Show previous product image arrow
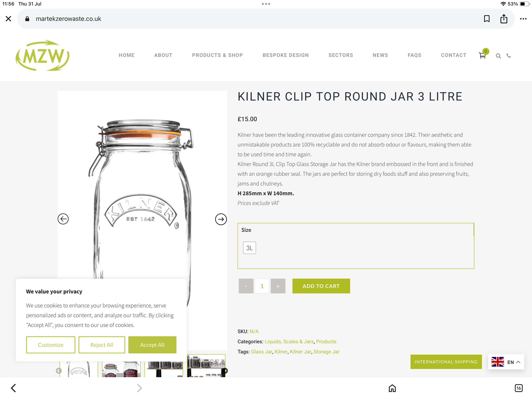The height and width of the screenshot is (399, 532). pos(63,219)
